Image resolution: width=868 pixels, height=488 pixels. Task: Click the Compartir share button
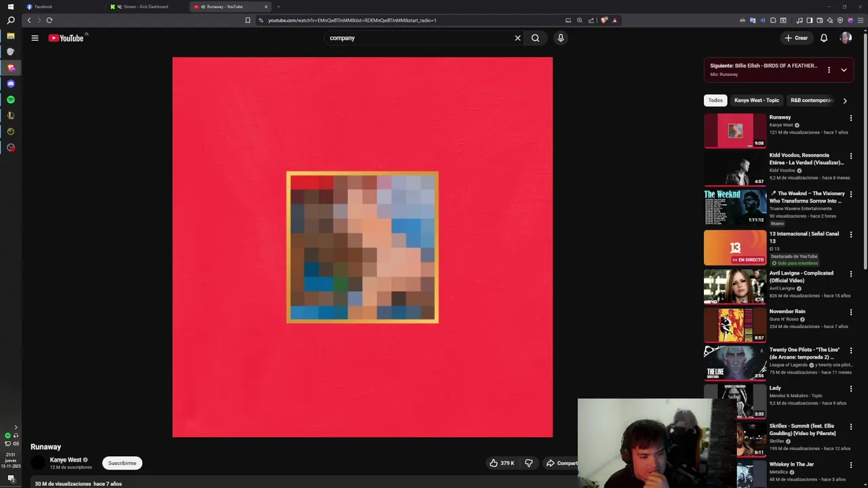561,463
